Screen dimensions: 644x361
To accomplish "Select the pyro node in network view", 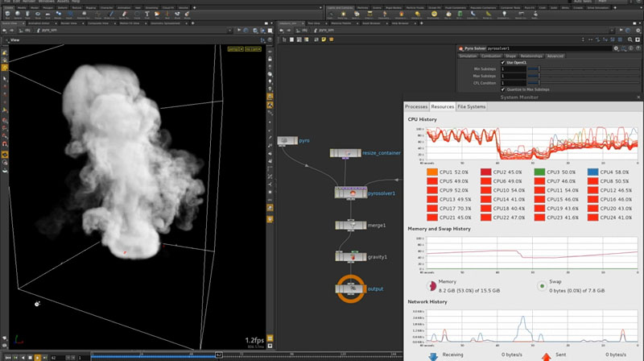I will point(287,140).
